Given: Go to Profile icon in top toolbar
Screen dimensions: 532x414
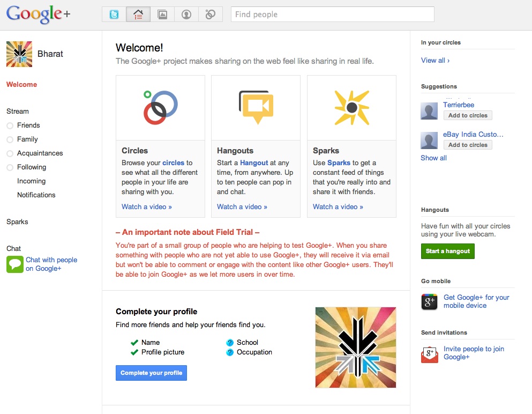Looking at the screenshot, I should (186, 14).
